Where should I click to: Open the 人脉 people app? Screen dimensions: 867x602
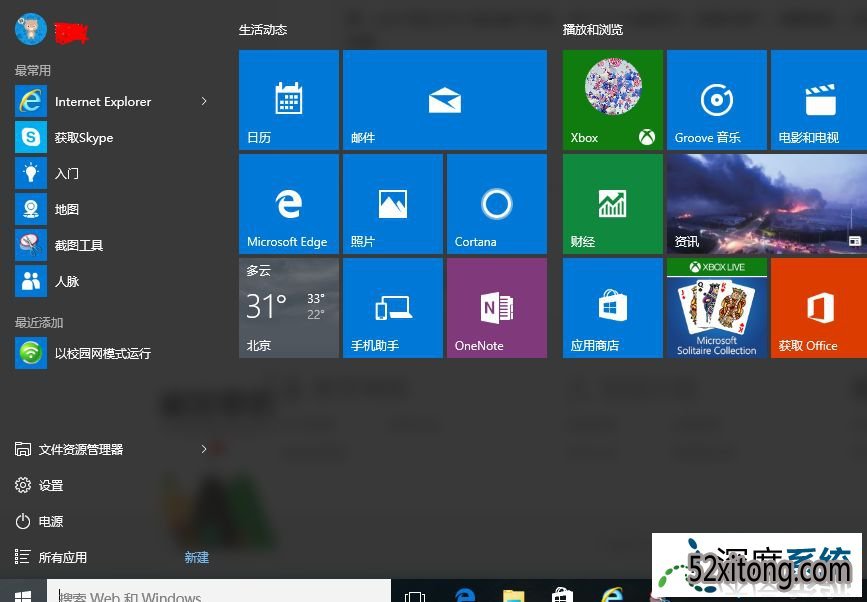pyautogui.click(x=111, y=281)
